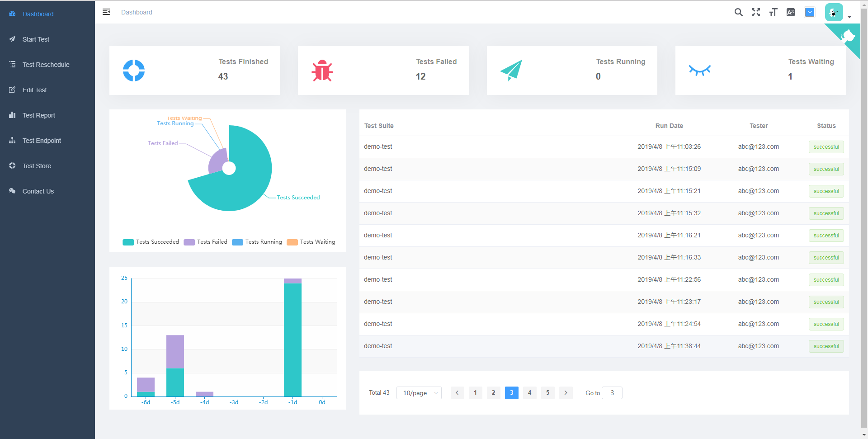Open Test Report in sidebar
The image size is (868, 439).
47,115
